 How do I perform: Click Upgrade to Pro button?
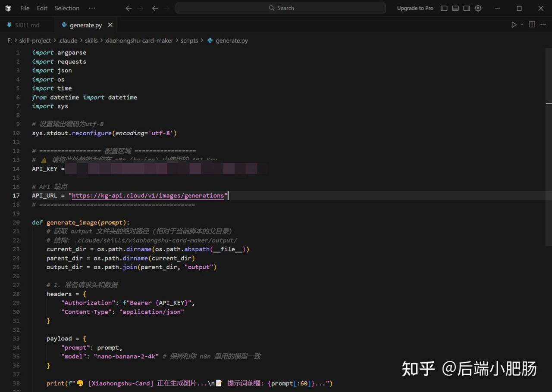415,8
